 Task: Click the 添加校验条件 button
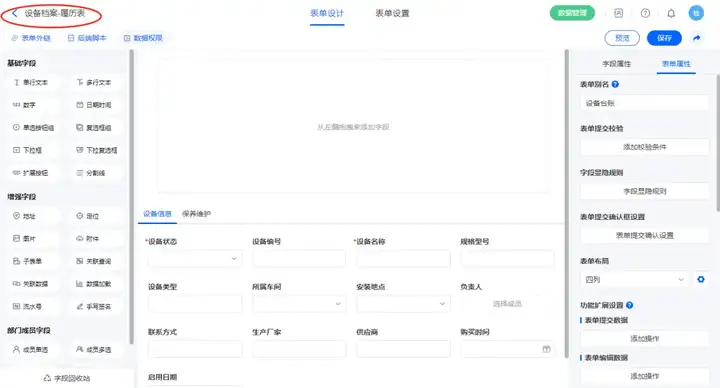click(645, 147)
